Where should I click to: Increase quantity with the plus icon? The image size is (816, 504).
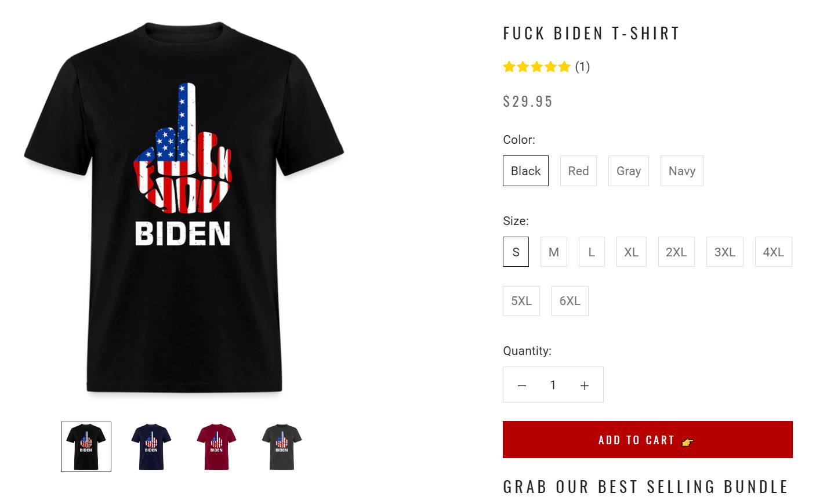point(585,385)
